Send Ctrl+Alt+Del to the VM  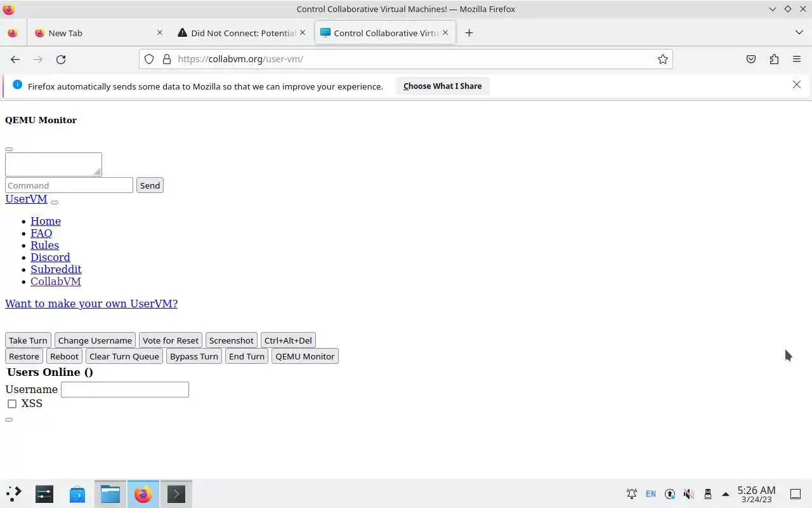[288, 340]
